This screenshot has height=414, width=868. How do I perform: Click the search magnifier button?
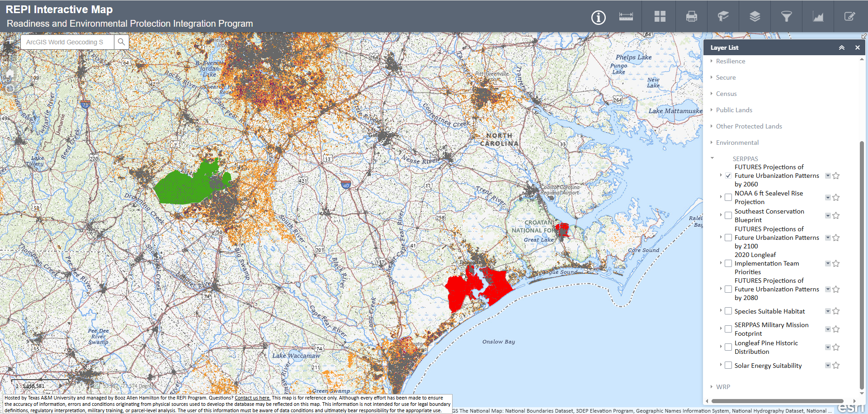click(x=121, y=42)
